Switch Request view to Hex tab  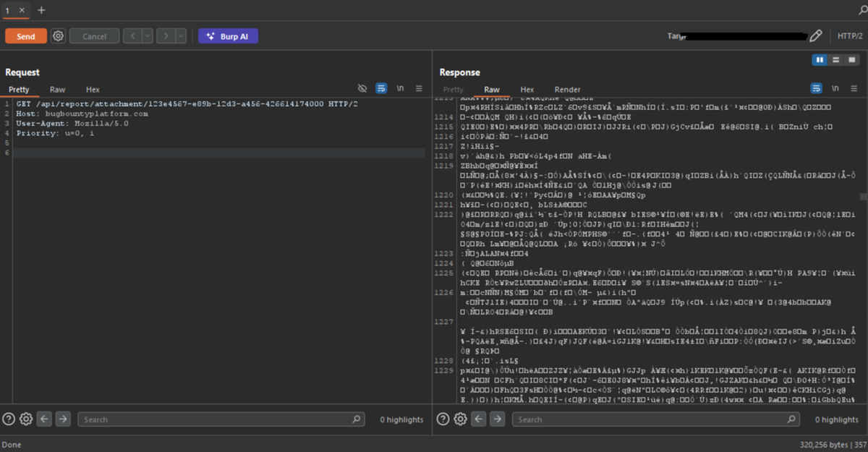(x=93, y=90)
